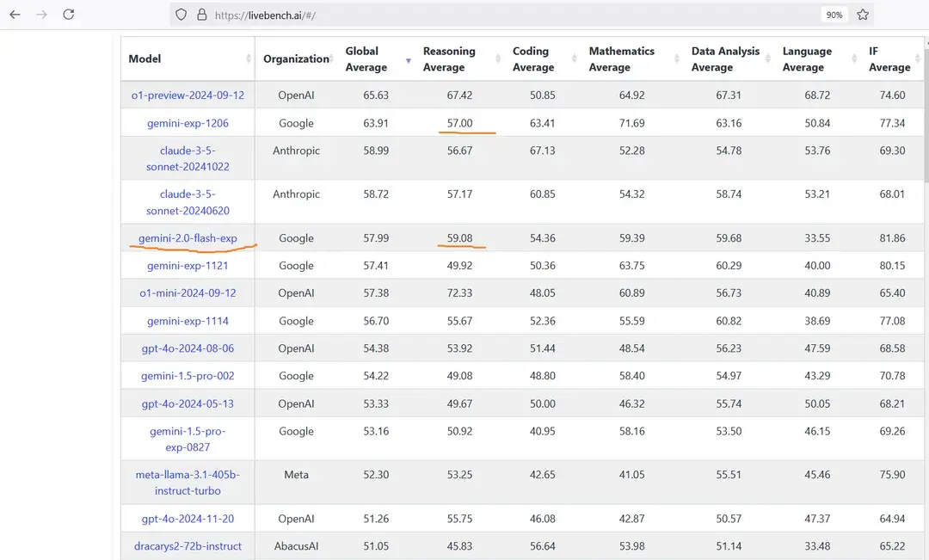Screen dimensions: 929x560
Task: Open the gpt-4o-2024-05-13 model link
Action: [188, 403]
